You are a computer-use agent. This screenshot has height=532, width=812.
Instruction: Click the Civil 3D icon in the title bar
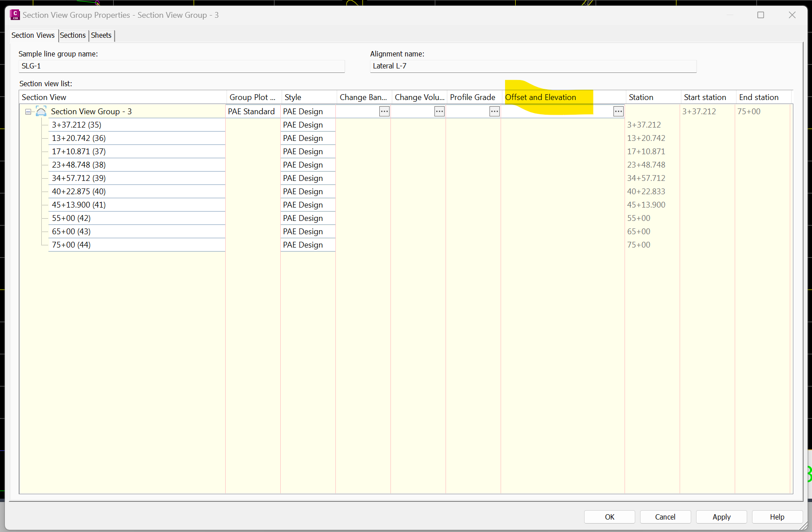15,15
